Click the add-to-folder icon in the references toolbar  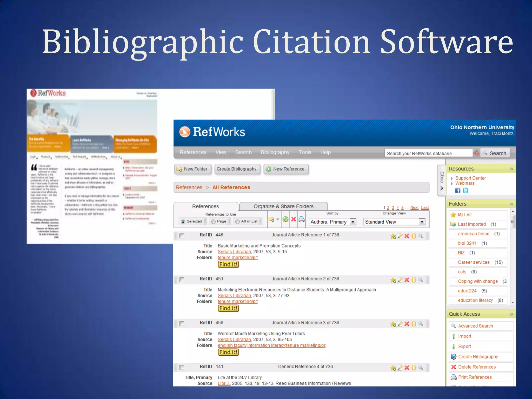click(271, 220)
